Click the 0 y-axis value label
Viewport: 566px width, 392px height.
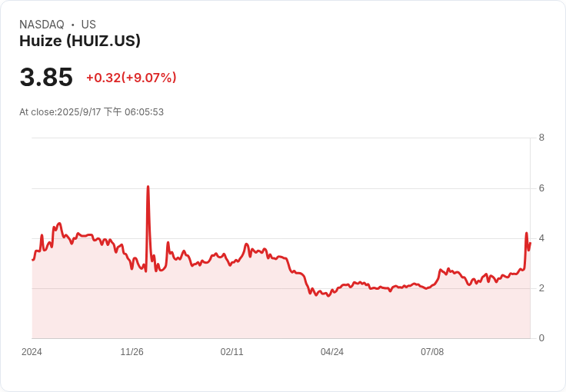tap(541, 338)
